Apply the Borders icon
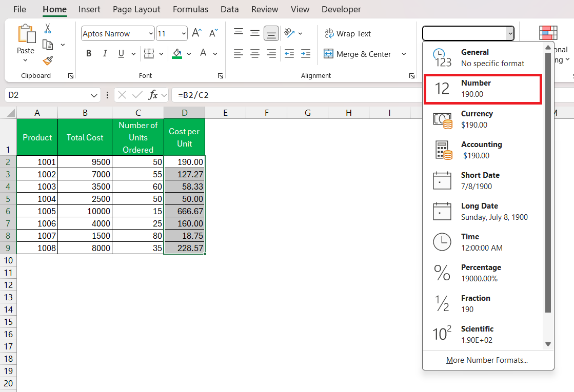This screenshot has height=392, width=574. coord(149,54)
